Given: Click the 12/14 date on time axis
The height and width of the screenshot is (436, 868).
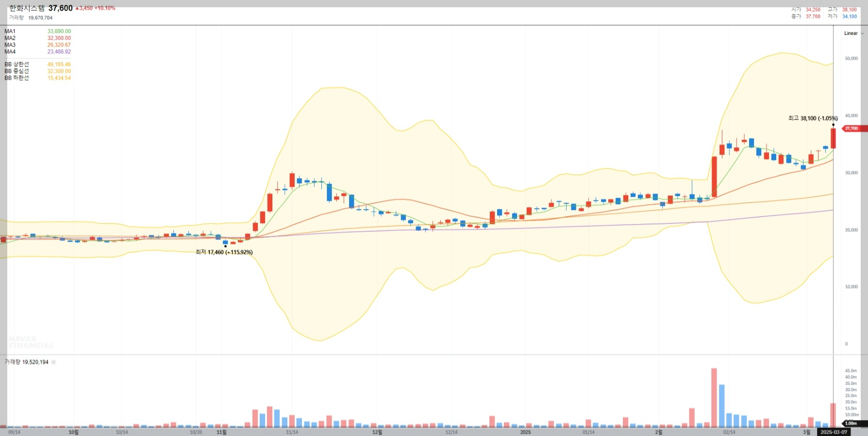Looking at the screenshot, I should 451,432.
